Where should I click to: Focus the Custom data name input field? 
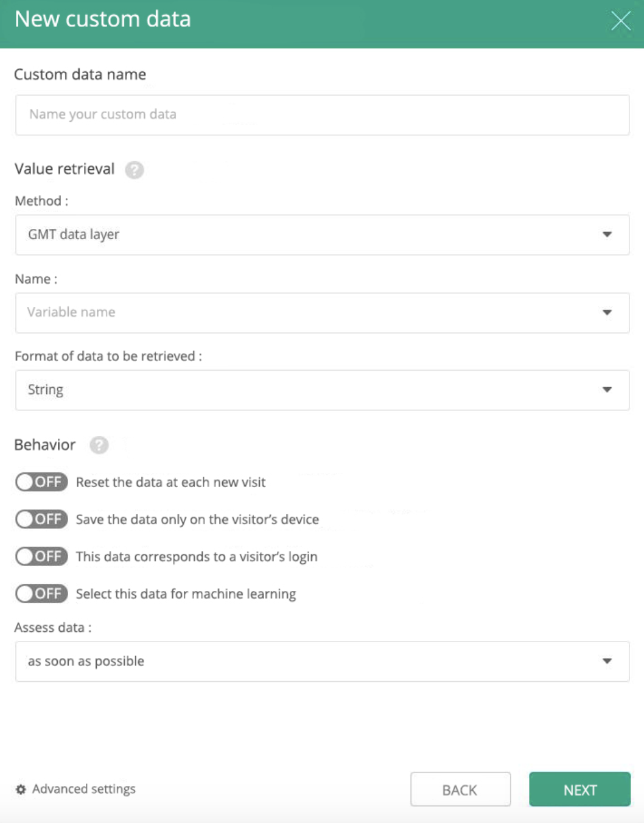[322, 114]
